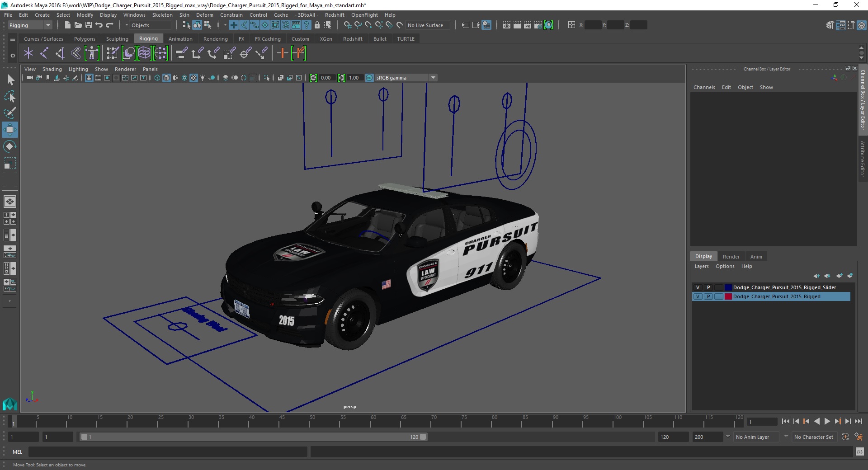This screenshot has width=868, height=470.
Task: Toggle wireframe display in viewport toolbar
Action: 157,78
